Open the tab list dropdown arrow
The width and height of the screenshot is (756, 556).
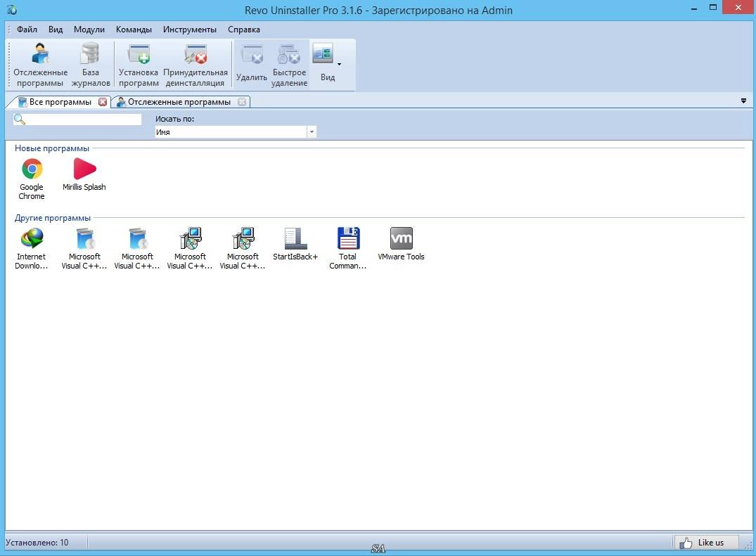click(743, 101)
